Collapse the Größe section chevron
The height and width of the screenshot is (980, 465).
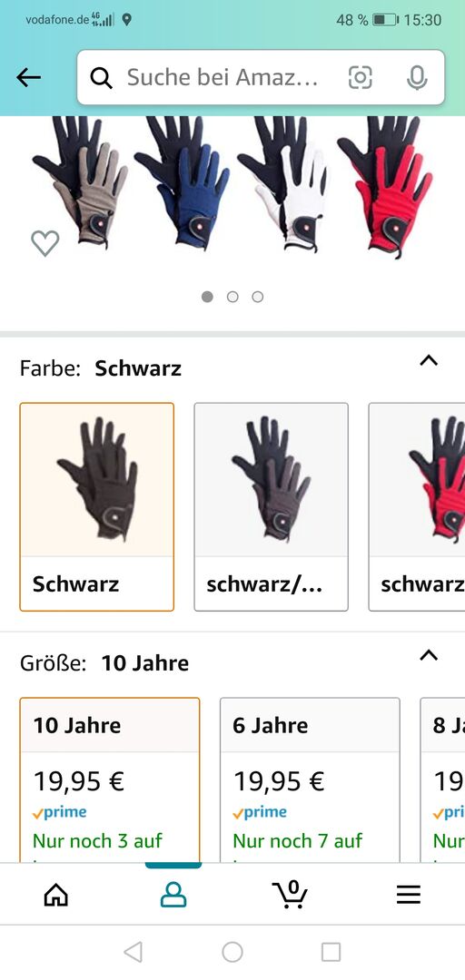(429, 656)
